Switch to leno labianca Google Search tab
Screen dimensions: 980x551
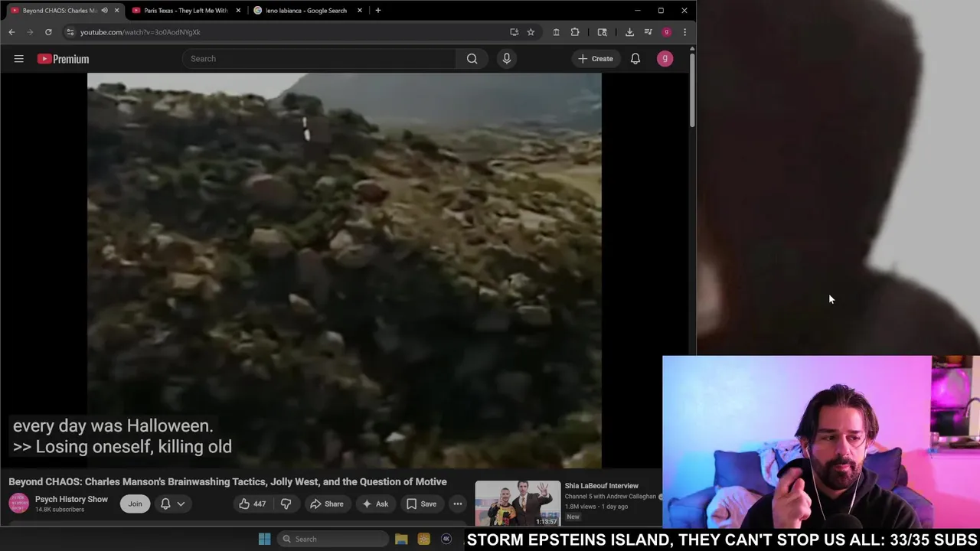coord(306,11)
